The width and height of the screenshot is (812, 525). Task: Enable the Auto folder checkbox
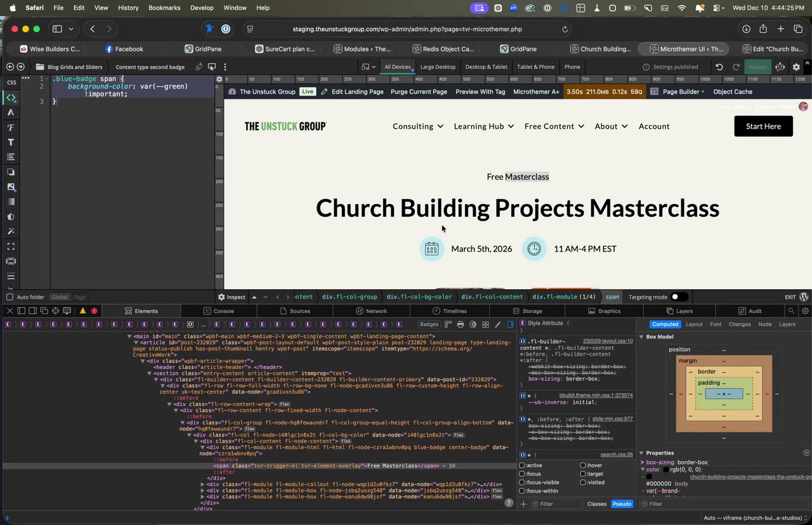[10, 297]
